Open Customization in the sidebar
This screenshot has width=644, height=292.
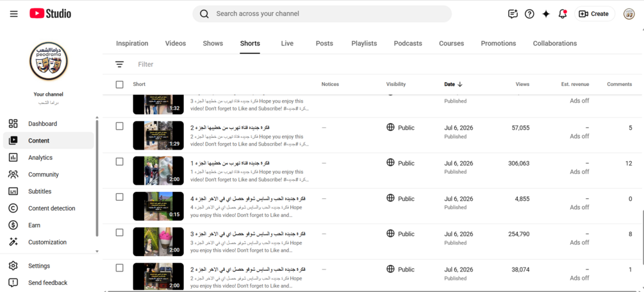coord(49,242)
